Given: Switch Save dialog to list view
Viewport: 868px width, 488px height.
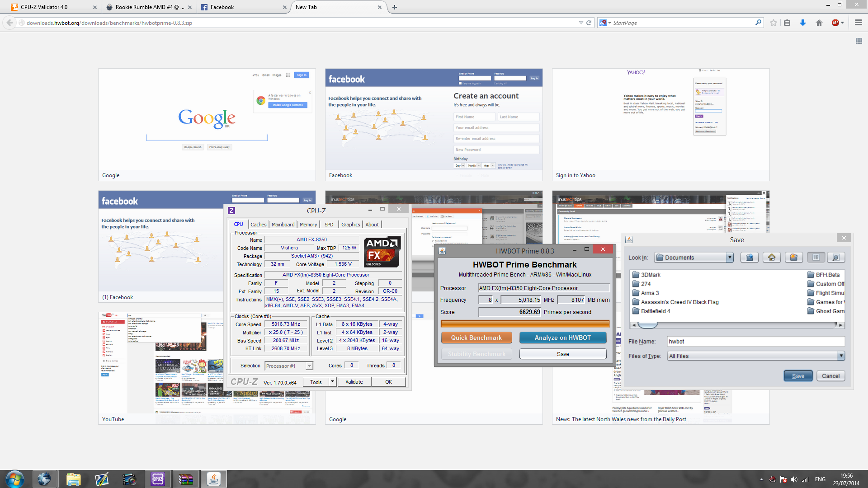Looking at the screenshot, I should tap(816, 258).
